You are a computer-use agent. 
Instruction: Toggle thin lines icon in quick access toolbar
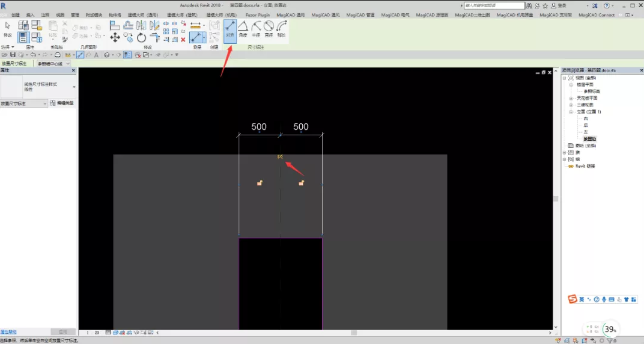[x=127, y=55]
